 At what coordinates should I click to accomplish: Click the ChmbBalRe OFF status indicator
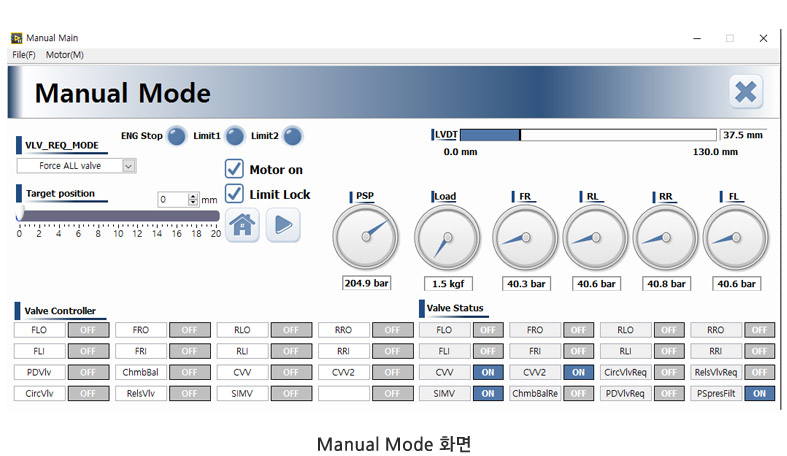pyautogui.click(x=578, y=393)
